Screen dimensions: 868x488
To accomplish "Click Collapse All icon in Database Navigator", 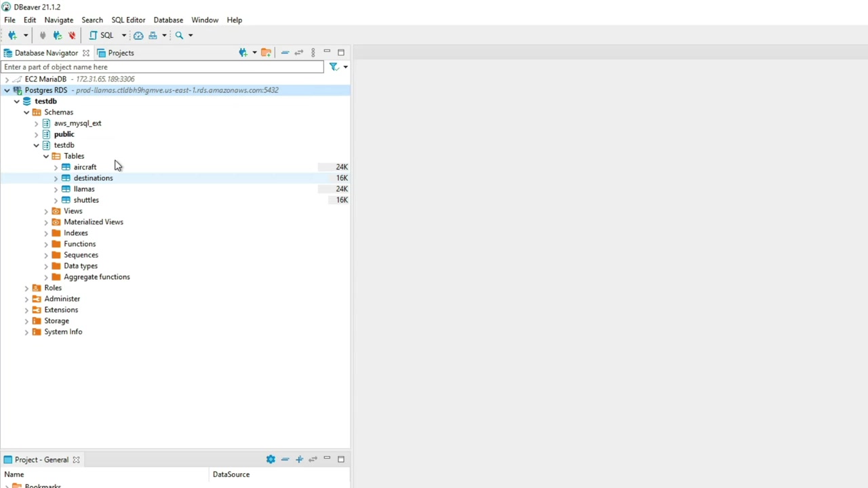I will click(285, 53).
